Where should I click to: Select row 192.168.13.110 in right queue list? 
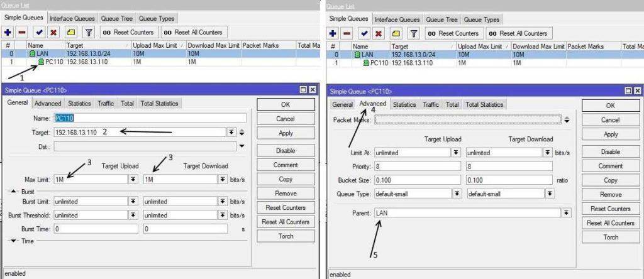(485, 63)
